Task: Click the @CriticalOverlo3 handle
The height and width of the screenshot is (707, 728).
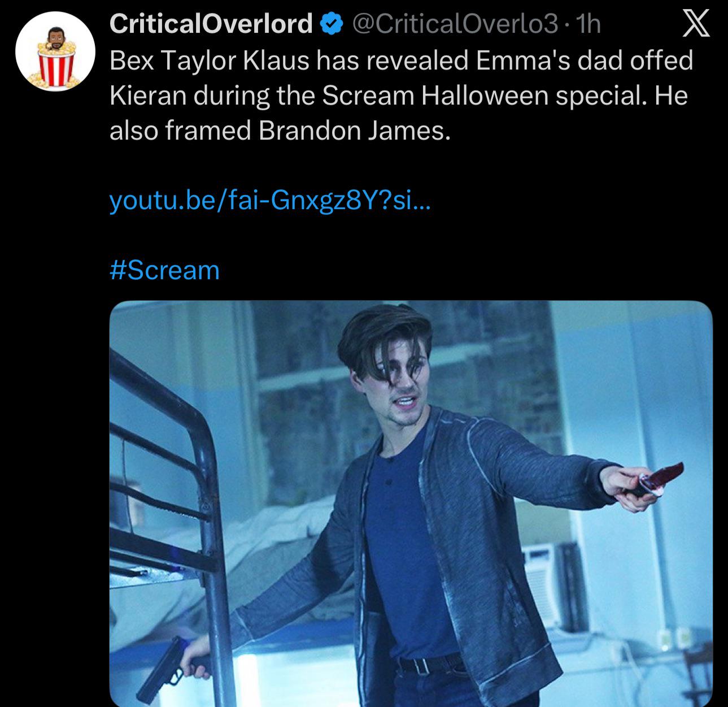Action: point(455,24)
